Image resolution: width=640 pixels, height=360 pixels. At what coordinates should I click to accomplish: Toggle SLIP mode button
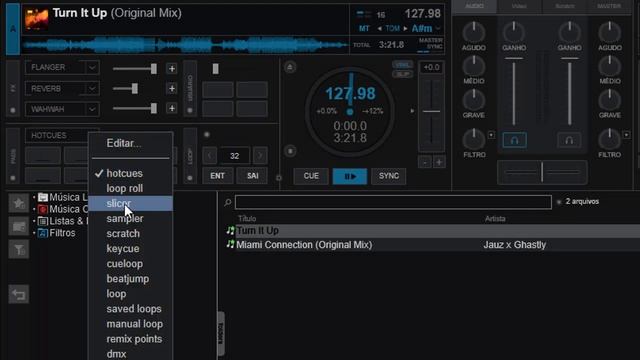(402, 74)
